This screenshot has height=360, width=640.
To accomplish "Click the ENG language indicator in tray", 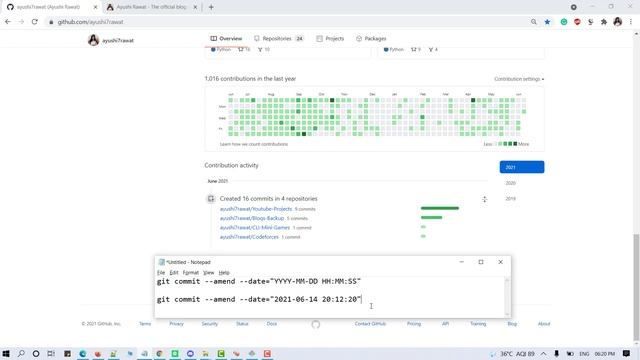I will (x=584, y=353).
